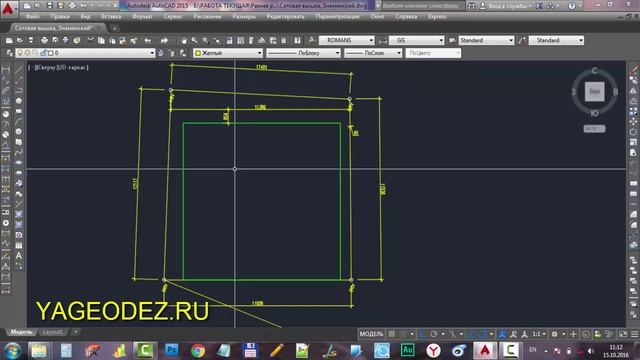Click the Help question mark toolbar icon
640x360 pixels.
298,40
